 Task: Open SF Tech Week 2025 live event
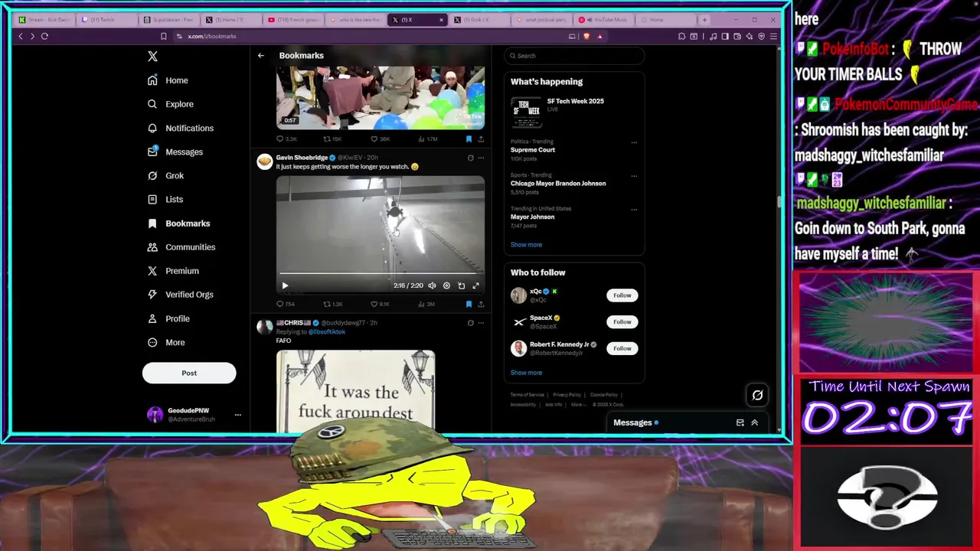pyautogui.click(x=576, y=112)
